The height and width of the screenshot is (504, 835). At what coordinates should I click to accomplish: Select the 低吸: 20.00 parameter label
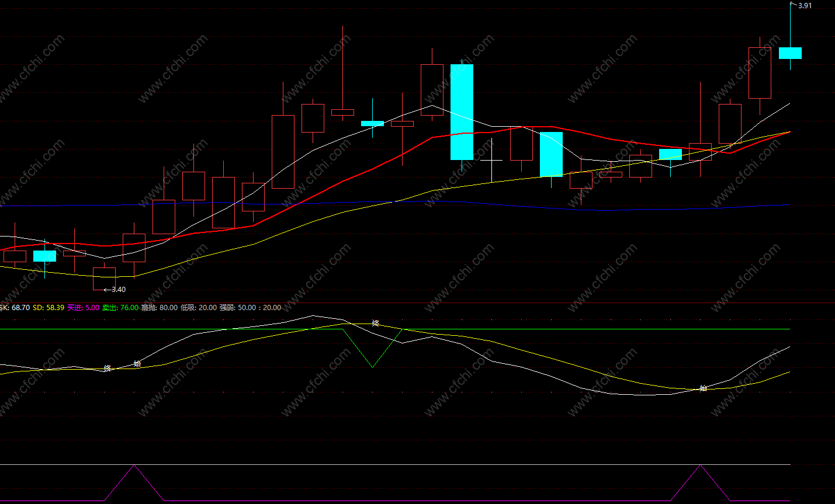199,308
